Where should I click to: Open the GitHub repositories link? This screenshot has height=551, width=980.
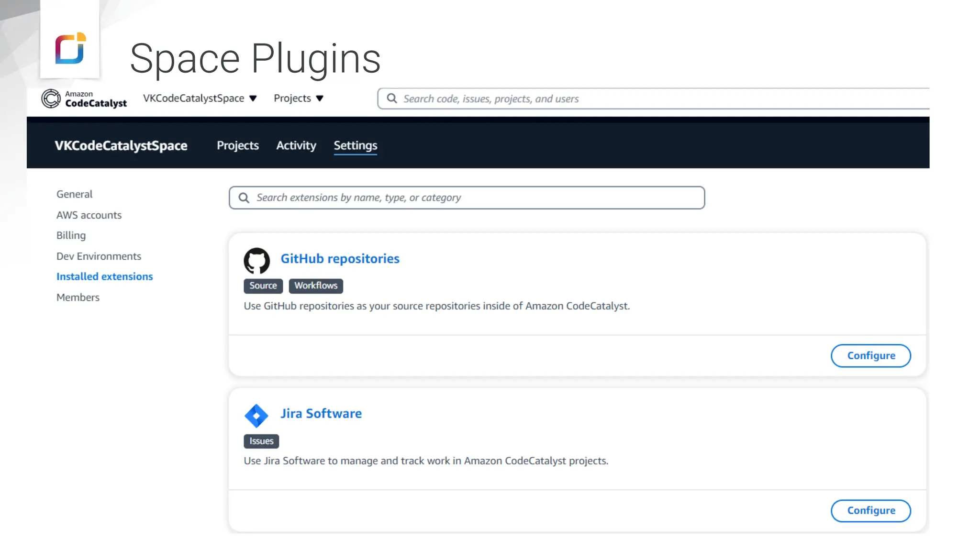[340, 259]
